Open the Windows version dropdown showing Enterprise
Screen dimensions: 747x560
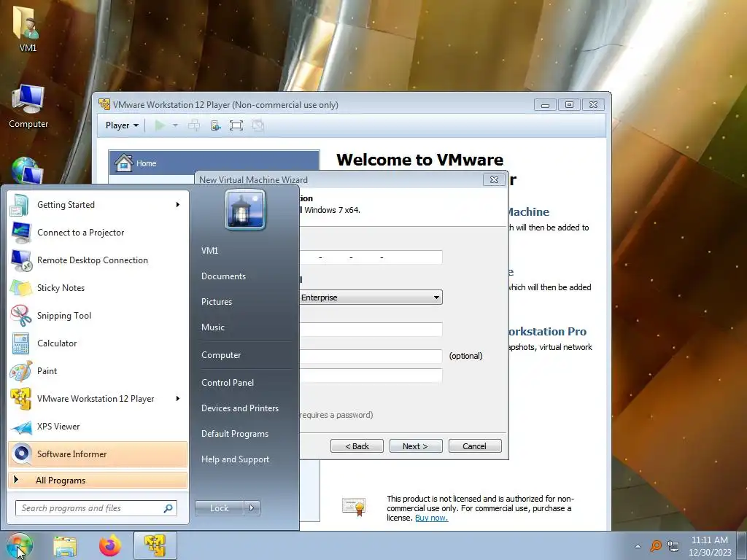pos(371,297)
